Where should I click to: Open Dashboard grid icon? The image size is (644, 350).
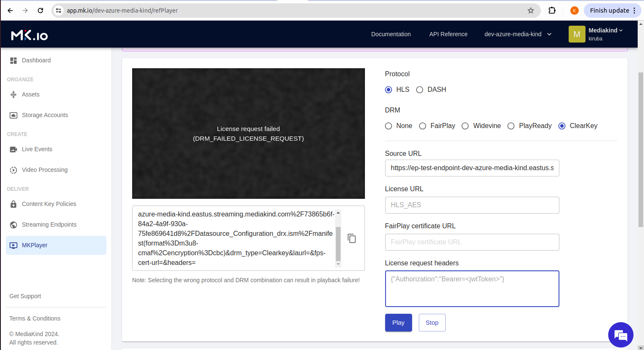coord(13,61)
